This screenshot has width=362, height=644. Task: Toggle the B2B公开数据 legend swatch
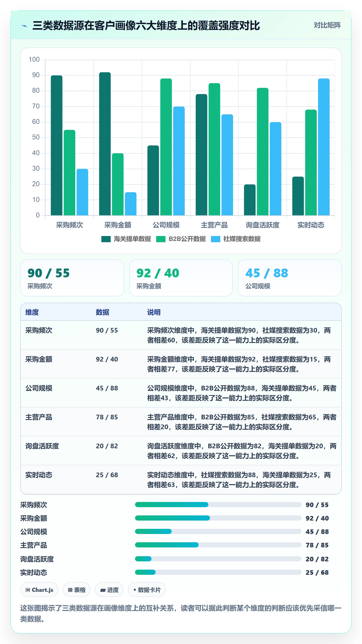click(x=161, y=239)
